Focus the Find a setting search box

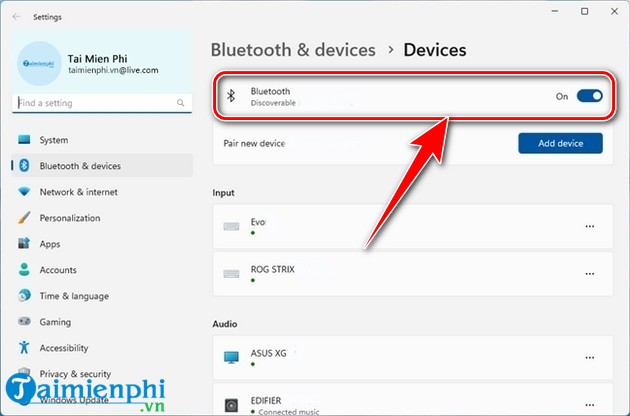tap(102, 103)
